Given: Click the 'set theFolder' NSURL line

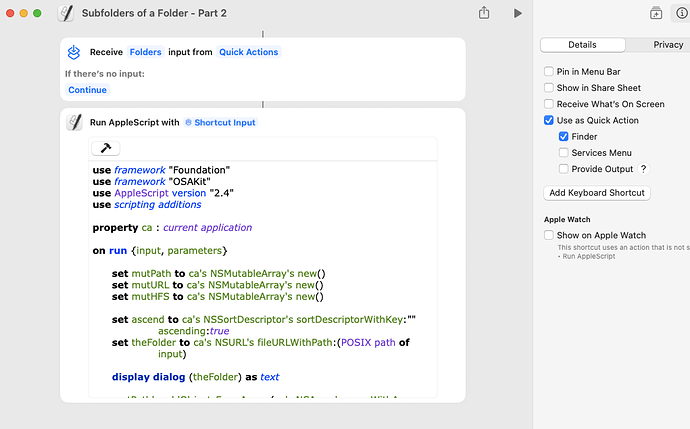Looking at the screenshot, I should pyautogui.click(x=261, y=348).
